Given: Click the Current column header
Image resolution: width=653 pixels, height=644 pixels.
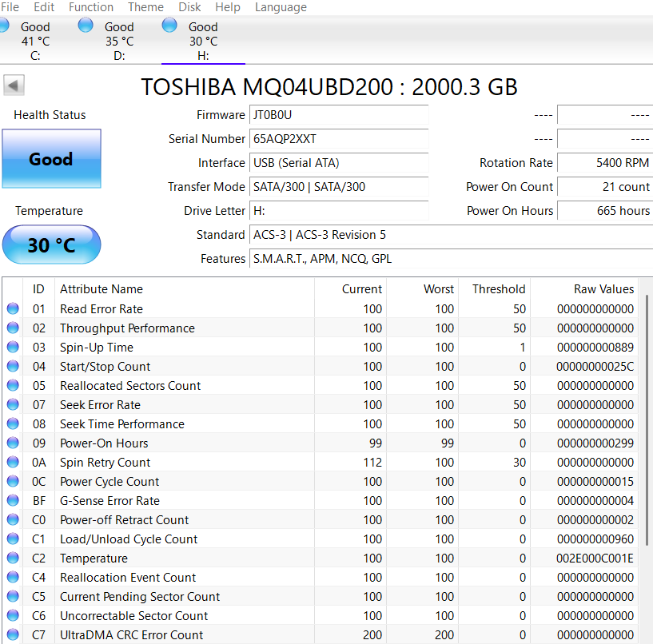Looking at the screenshot, I should (x=350, y=289).
